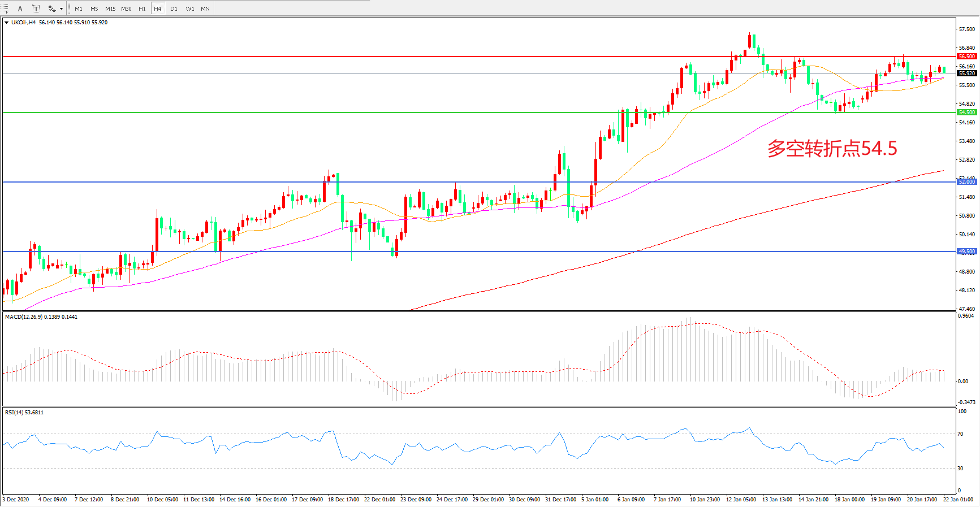Switch chart to M1 timeframe
The width and height of the screenshot is (980, 507).
(79, 8)
